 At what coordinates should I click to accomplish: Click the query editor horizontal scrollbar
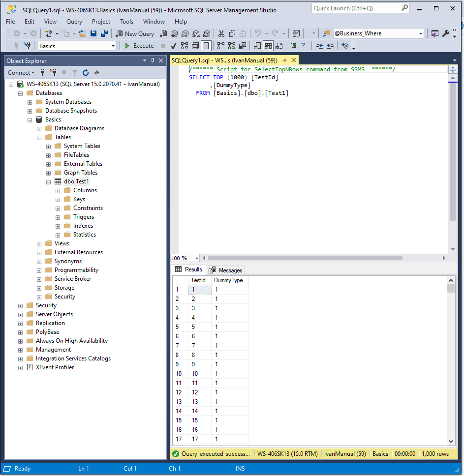[x=305, y=258]
